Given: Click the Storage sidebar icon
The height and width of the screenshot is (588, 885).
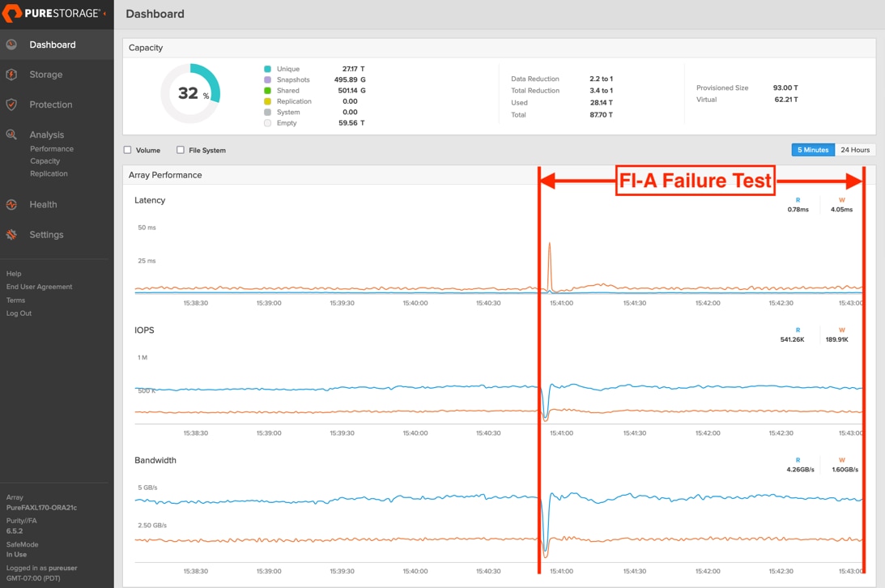Looking at the screenshot, I should [11, 75].
